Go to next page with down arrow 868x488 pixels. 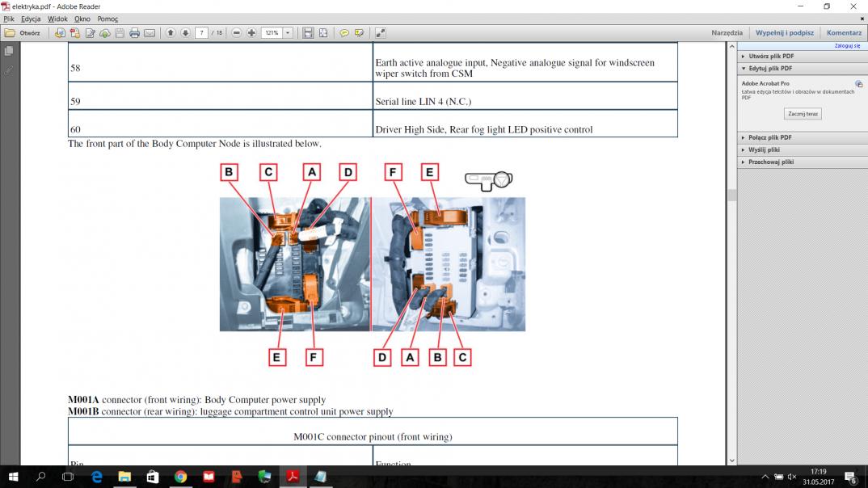pyautogui.click(x=185, y=33)
